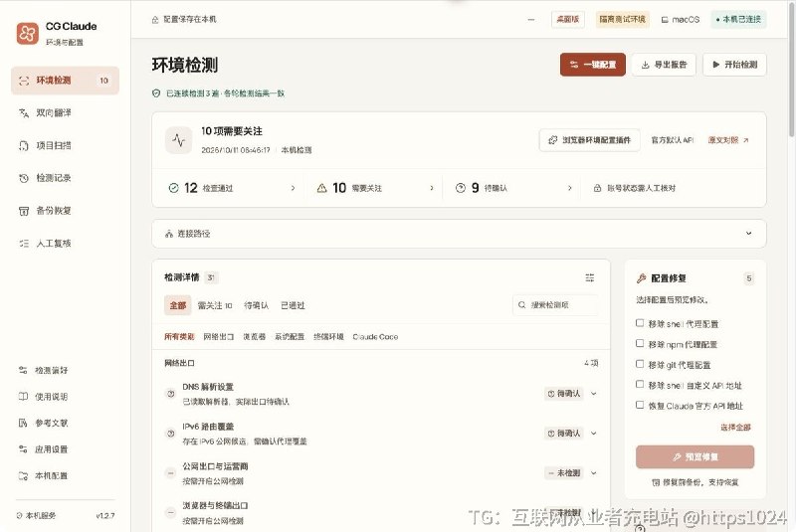The height and width of the screenshot is (532, 796).
Task: Select the 全部 tab
Action: coord(178,305)
